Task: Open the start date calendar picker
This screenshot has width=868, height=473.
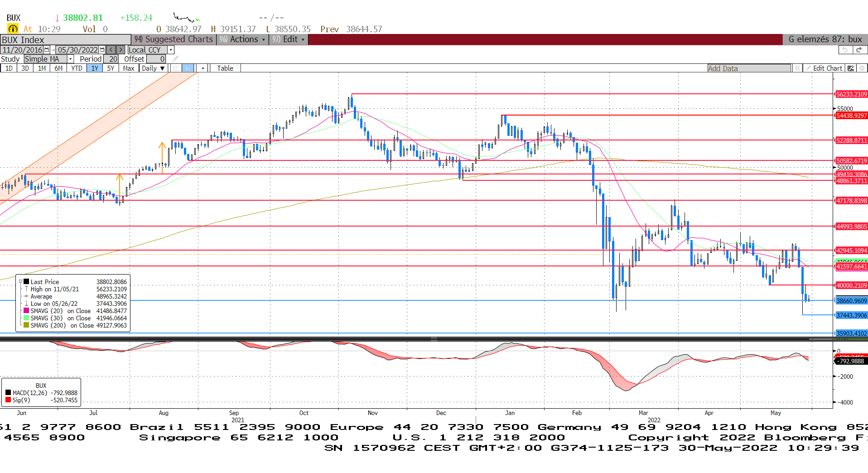Action: pyautogui.click(x=47, y=50)
